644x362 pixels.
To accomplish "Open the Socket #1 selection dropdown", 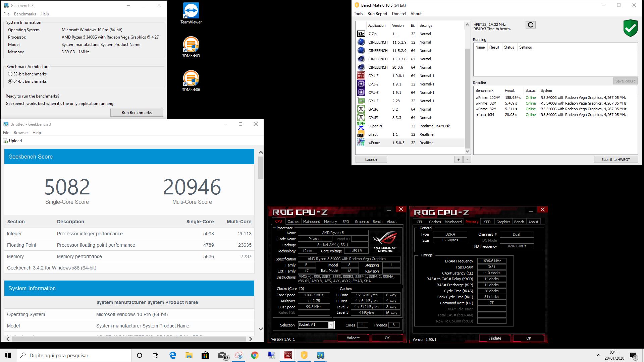I will point(331,325).
